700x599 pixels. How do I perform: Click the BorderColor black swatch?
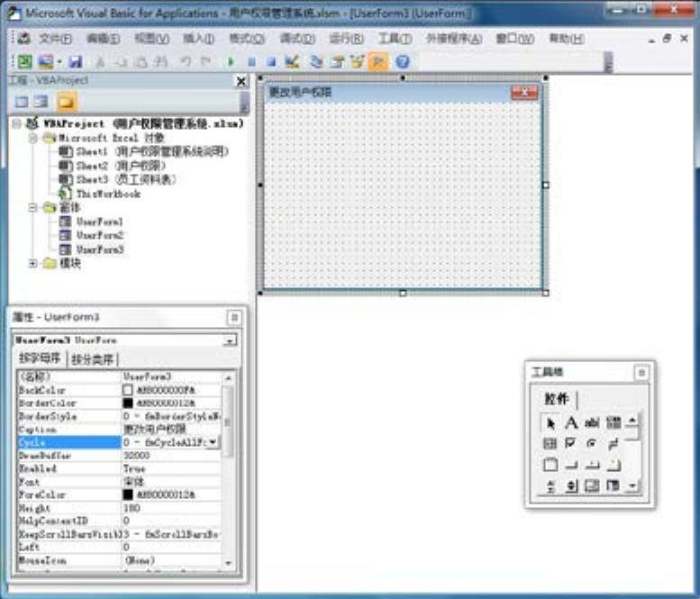(x=128, y=403)
